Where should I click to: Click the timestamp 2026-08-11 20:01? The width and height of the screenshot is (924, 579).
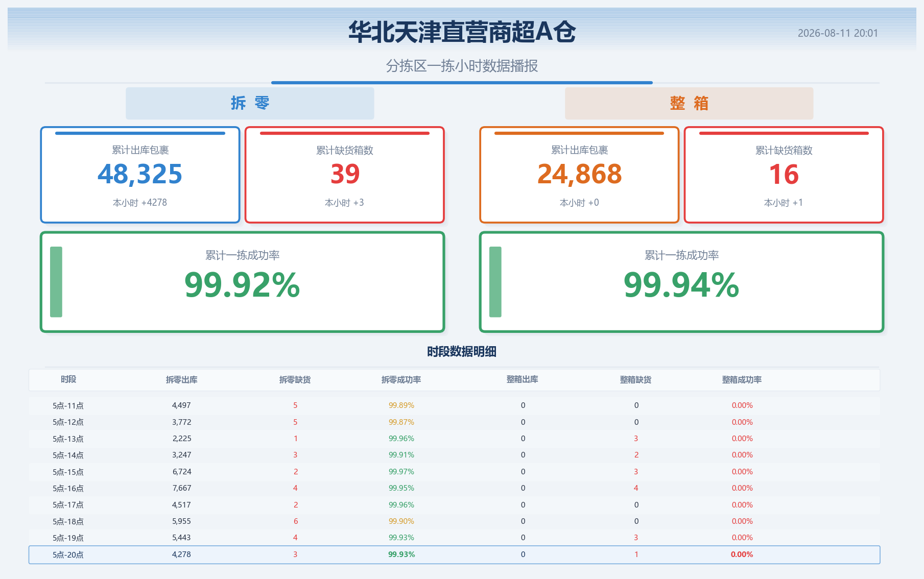click(x=838, y=33)
